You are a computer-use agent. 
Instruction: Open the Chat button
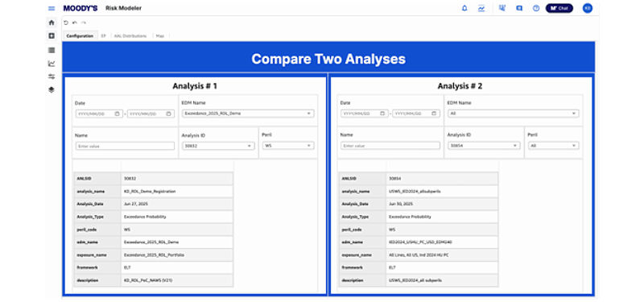(559, 8)
